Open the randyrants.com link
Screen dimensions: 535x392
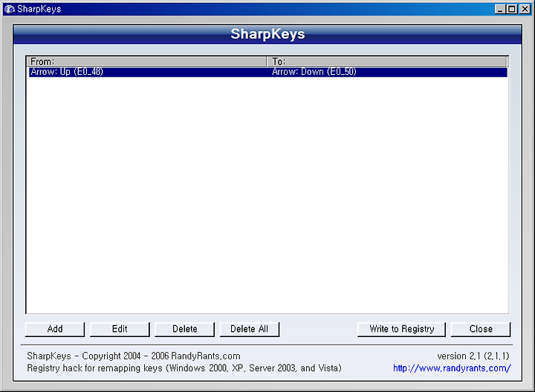pyautogui.click(x=452, y=368)
